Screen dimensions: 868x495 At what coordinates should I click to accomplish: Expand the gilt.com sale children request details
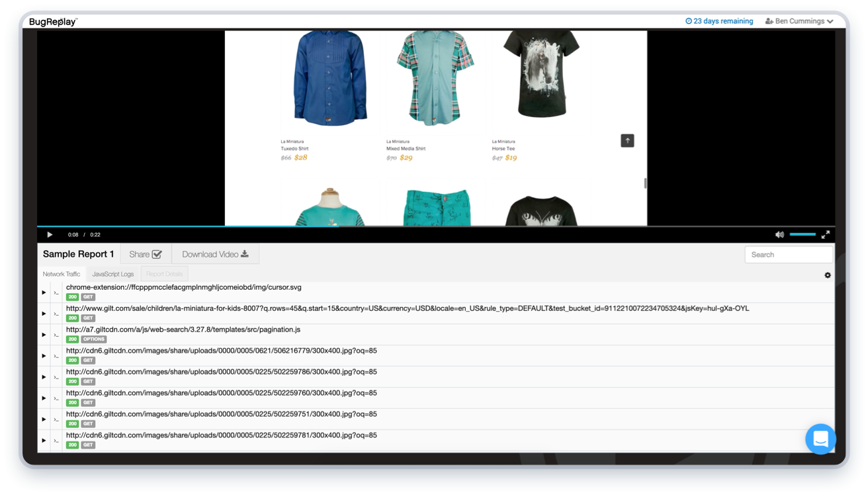(x=44, y=313)
